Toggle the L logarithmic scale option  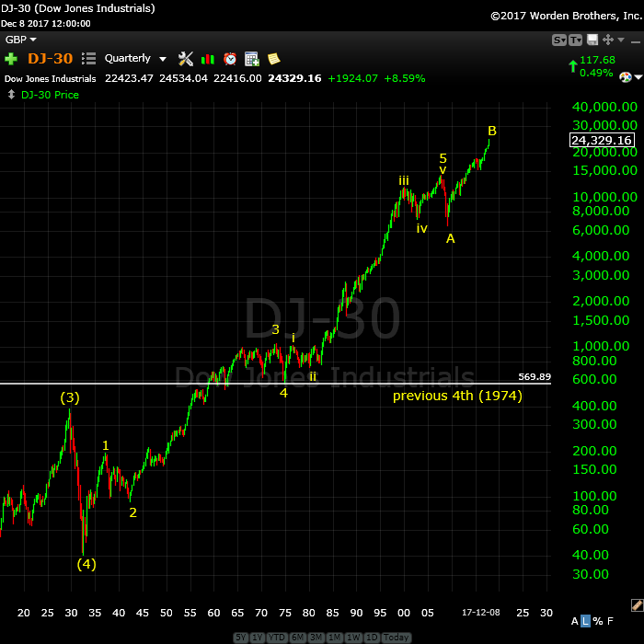(585, 621)
